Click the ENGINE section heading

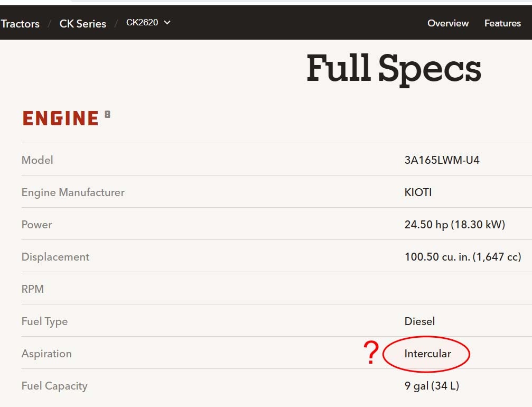coord(61,118)
